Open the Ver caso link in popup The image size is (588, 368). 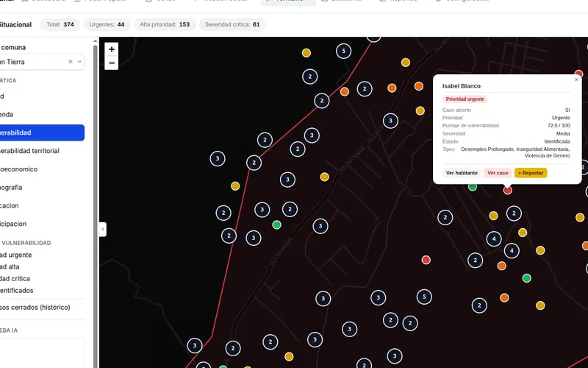(x=498, y=173)
